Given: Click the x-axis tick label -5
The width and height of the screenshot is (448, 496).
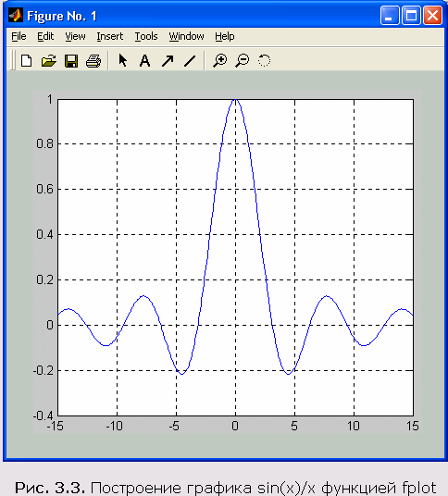Looking at the screenshot, I should point(174,426).
